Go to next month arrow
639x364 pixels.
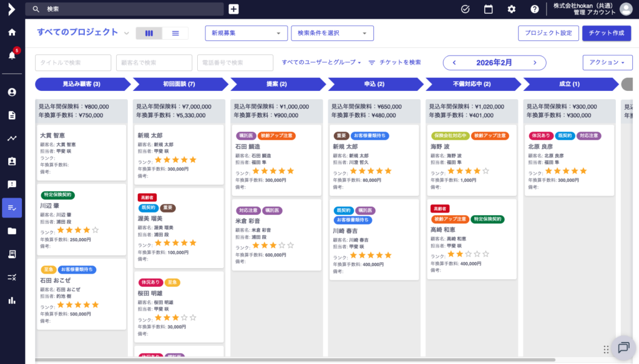[x=535, y=62]
